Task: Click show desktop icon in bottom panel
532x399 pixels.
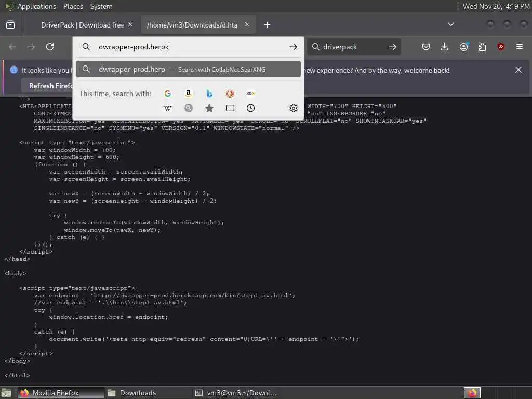Action: (x=6, y=393)
